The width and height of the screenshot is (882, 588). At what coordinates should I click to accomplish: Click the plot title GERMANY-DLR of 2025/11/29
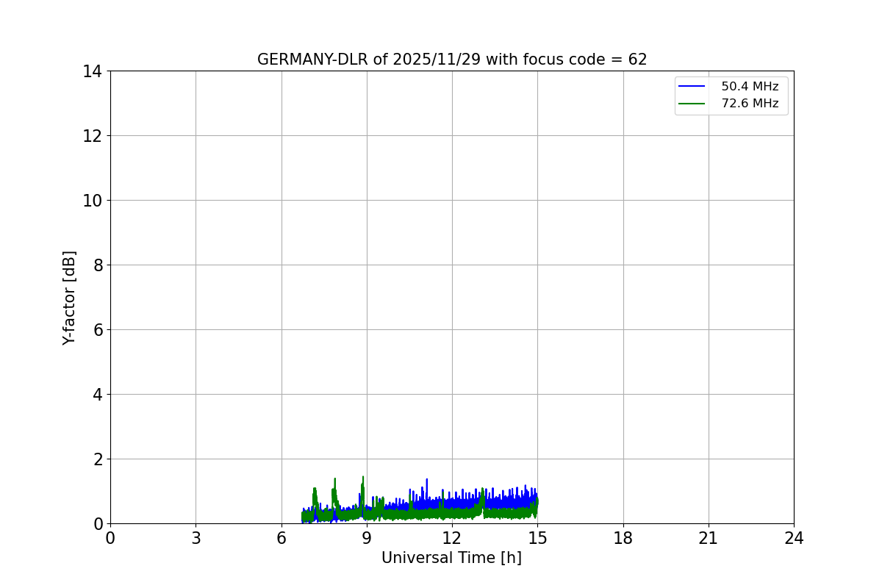tap(452, 60)
